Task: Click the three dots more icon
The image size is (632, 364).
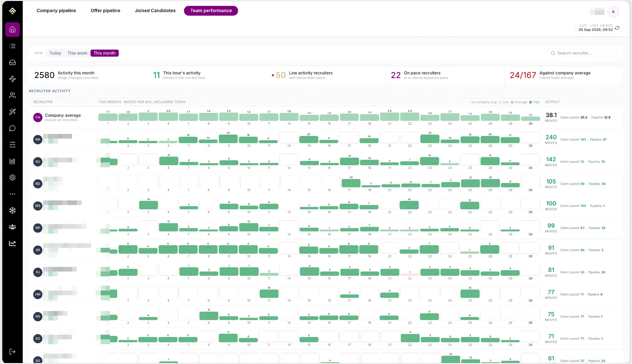Action: tap(13, 194)
